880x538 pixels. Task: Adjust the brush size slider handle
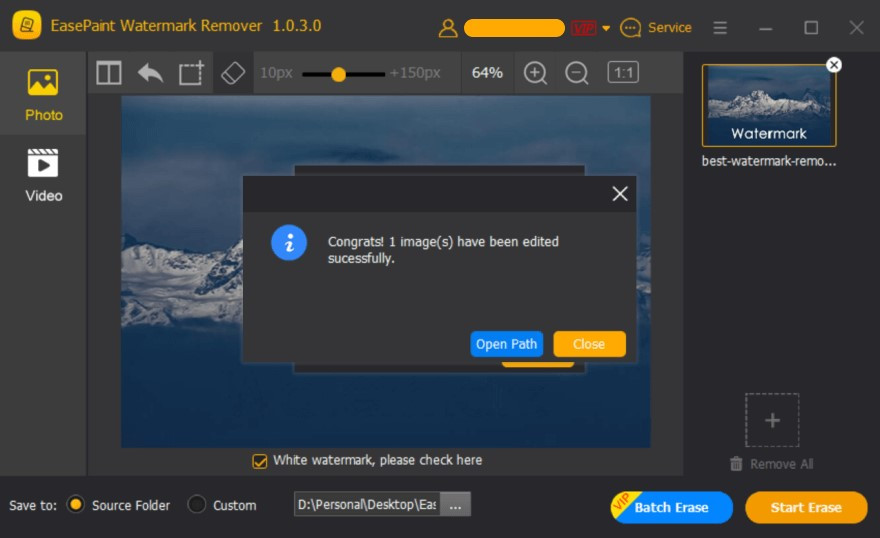click(x=338, y=74)
